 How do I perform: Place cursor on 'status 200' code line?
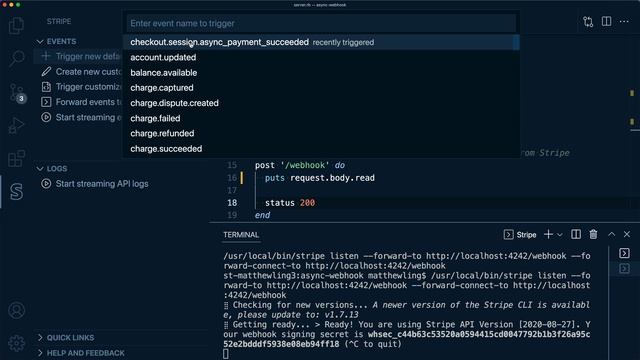[290, 203]
